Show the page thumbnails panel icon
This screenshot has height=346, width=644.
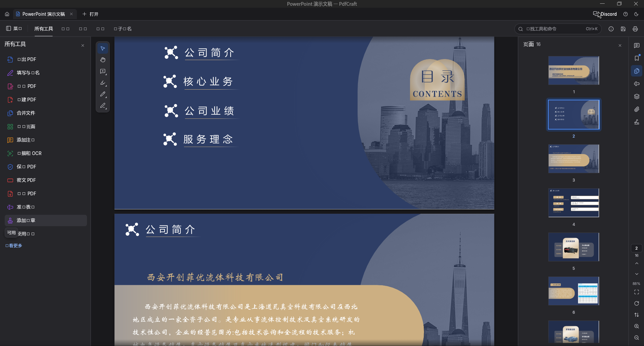click(637, 71)
